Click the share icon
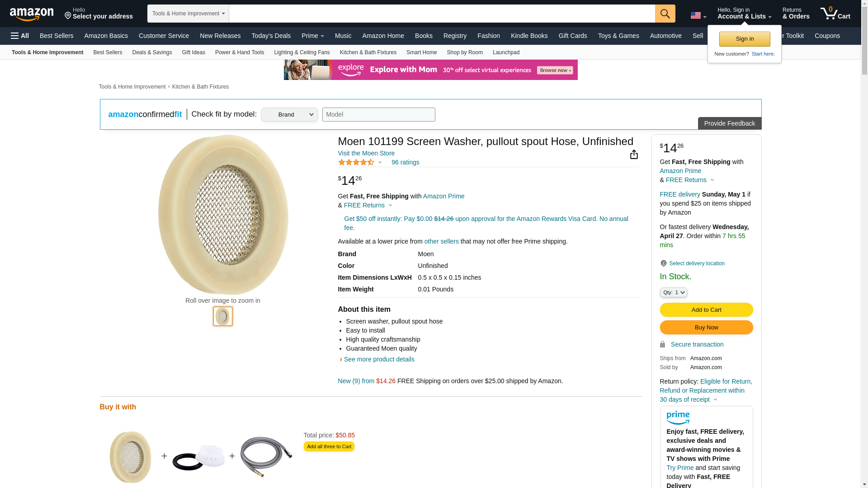This screenshot has width=868, height=488. pos(634,155)
